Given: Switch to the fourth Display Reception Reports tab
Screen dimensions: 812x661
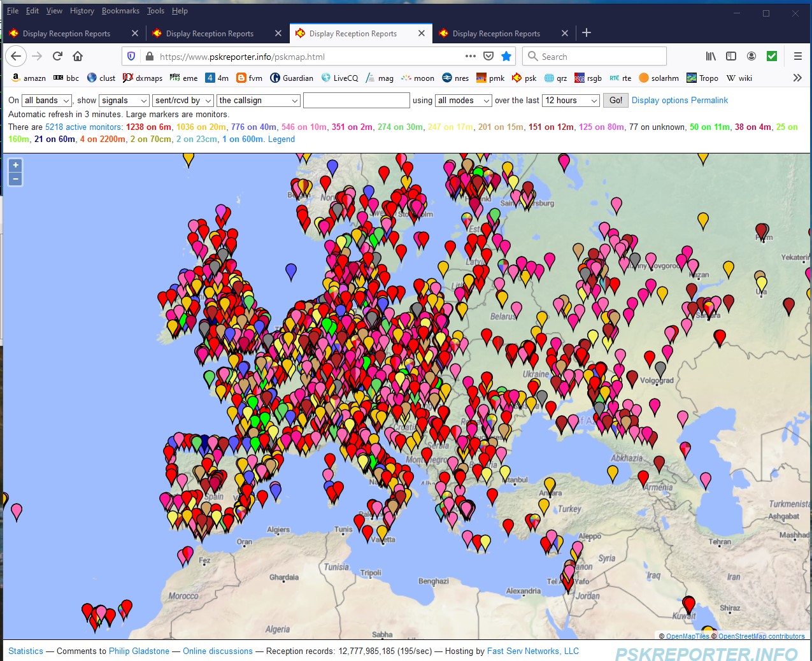Looking at the screenshot, I should [x=496, y=33].
